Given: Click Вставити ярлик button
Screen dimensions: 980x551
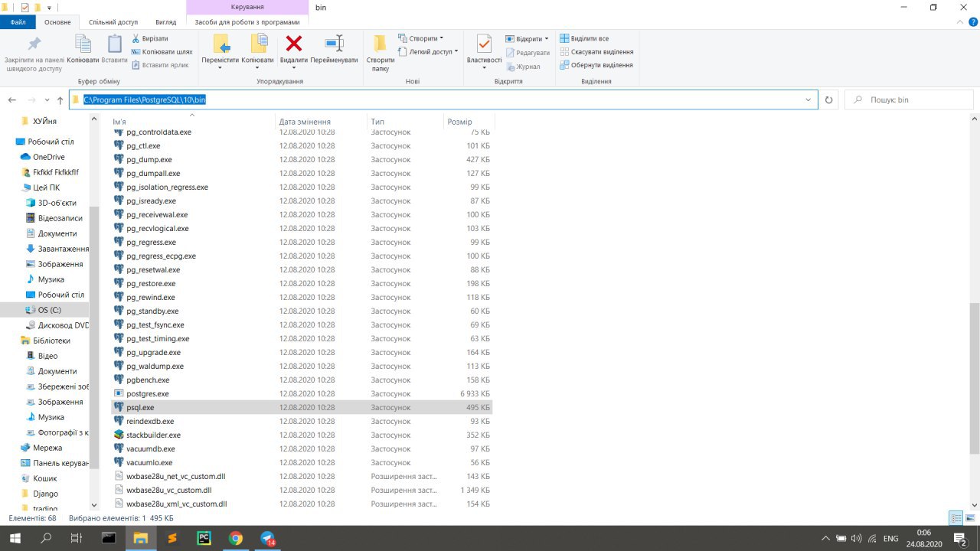Looking at the screenshot, I should [161, 65].
